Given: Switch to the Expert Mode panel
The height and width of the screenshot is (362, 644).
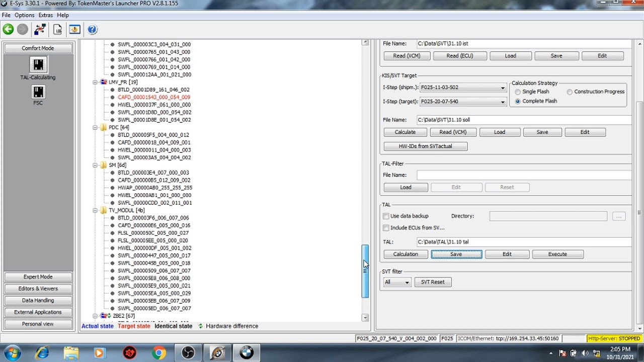Looking at the screenshot, I should pyautogui.click(x=38, y=277).
